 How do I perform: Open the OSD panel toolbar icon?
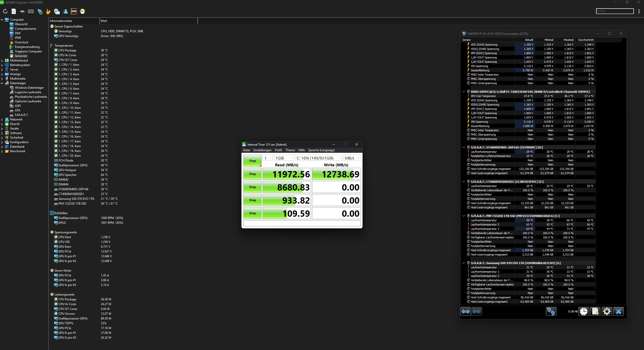coord(74,11)
